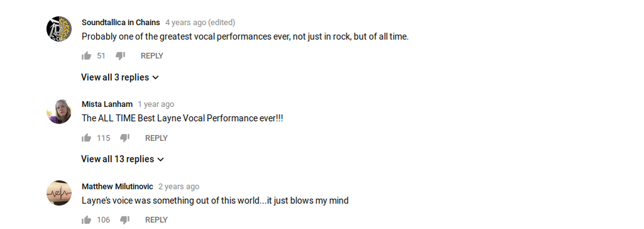Reply to Matthew Milutinovic's comment
644x229 pixels.
(x=157, y=220)
